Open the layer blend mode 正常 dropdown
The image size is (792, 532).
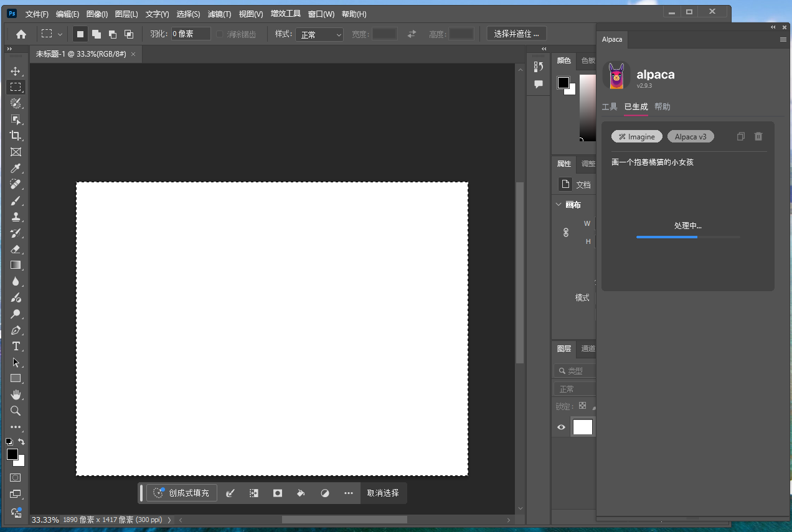[573, 389]
